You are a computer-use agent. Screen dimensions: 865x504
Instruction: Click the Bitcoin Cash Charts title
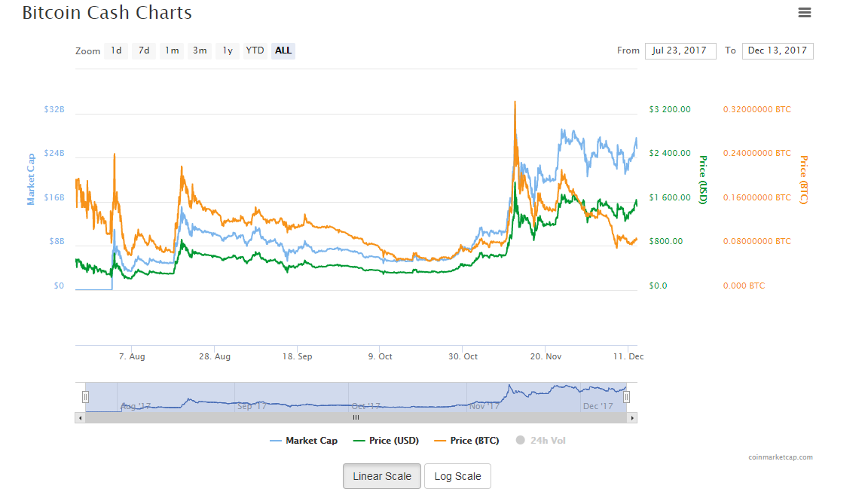[x=107, y=12]
